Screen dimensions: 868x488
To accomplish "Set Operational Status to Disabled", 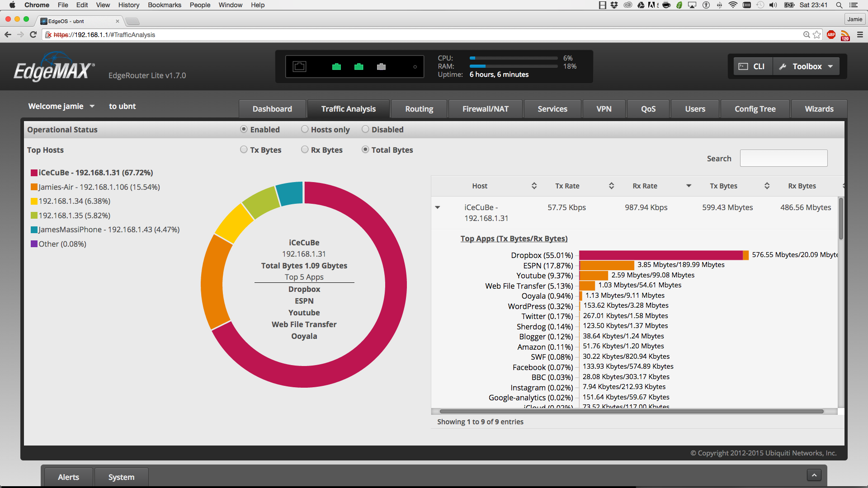I will [x=365, y=129].
